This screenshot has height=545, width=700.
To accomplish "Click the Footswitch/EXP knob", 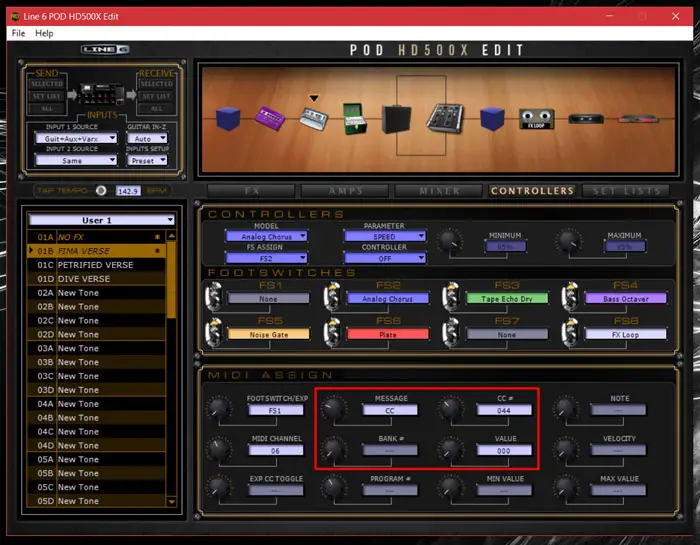I will click(x=218, y=408).
